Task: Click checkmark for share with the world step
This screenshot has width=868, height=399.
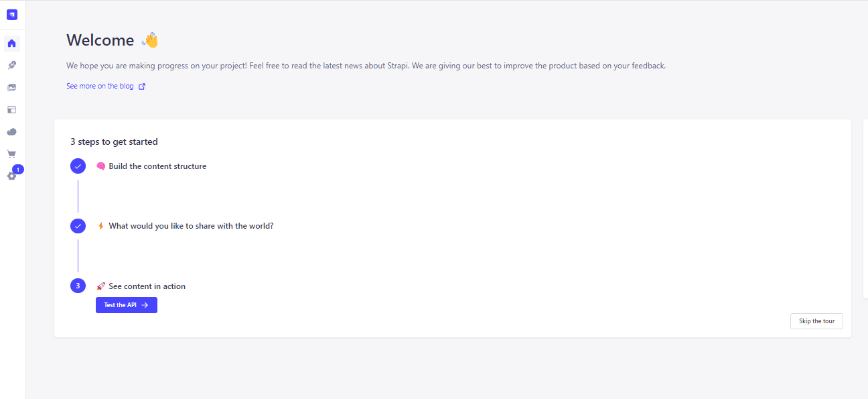Action: coord(78,226)
